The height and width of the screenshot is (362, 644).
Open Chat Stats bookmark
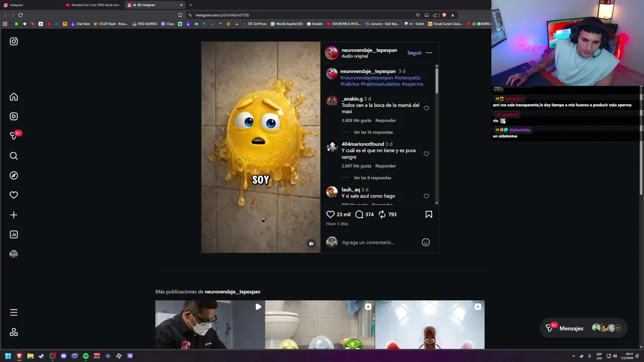(x=80, y=24)
